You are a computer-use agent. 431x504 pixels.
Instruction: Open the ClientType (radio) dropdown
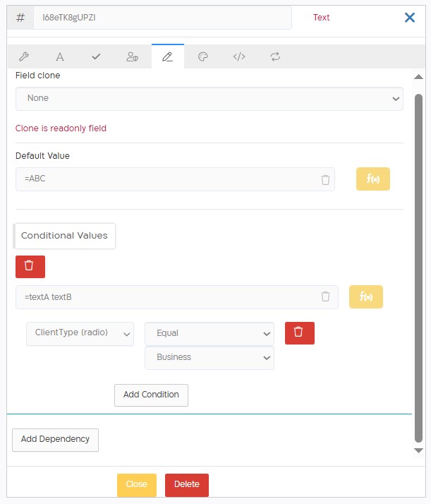coord(80,334)
